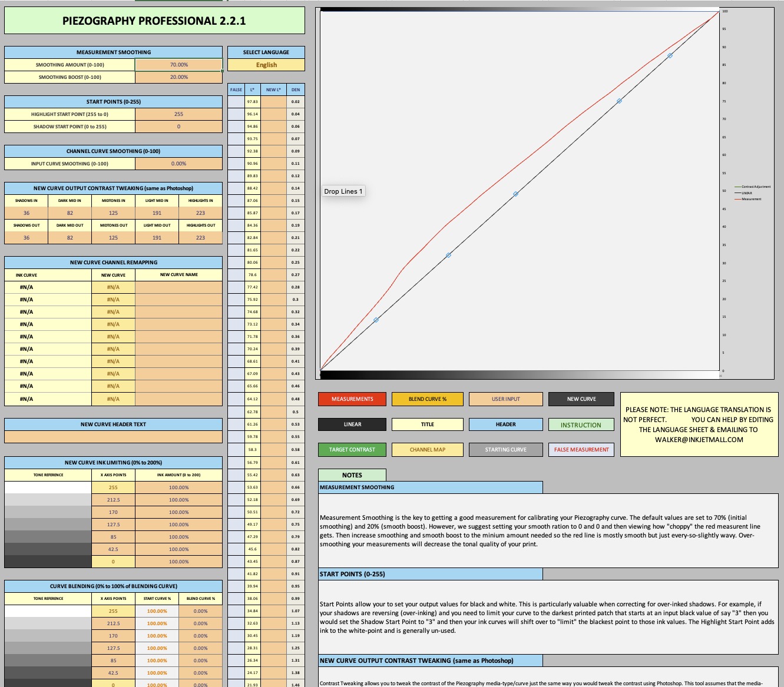This screenshot has width=784, height=687.
Task: Click the yellow language translation note box
Action: coord(699,424)
